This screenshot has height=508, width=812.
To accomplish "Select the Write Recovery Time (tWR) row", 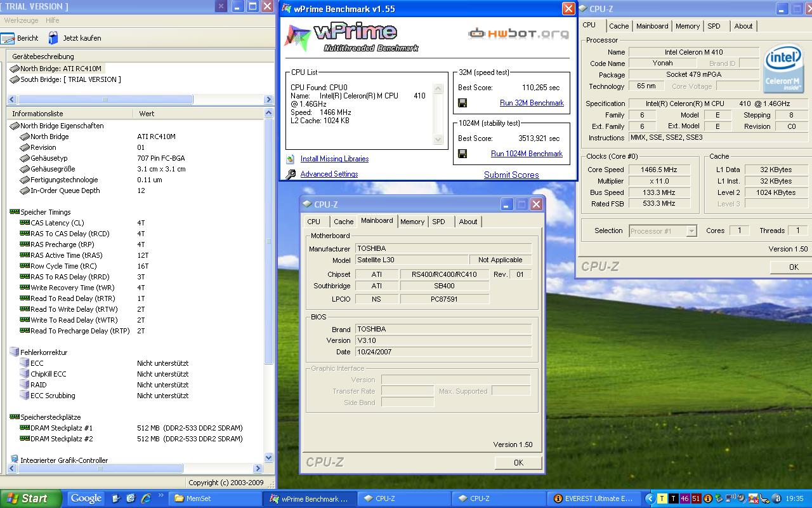I will [x=134, y=288].
